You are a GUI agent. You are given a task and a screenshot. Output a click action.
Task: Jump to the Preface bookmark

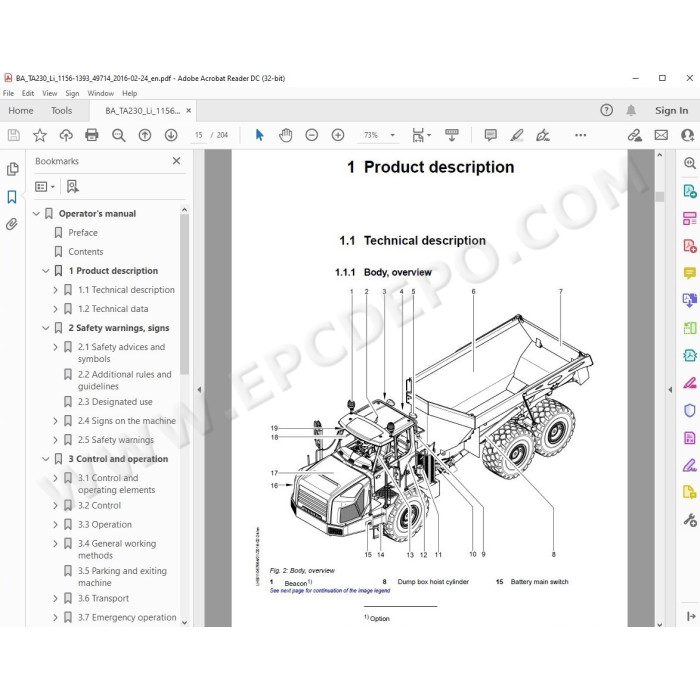[x=83, y=233]
